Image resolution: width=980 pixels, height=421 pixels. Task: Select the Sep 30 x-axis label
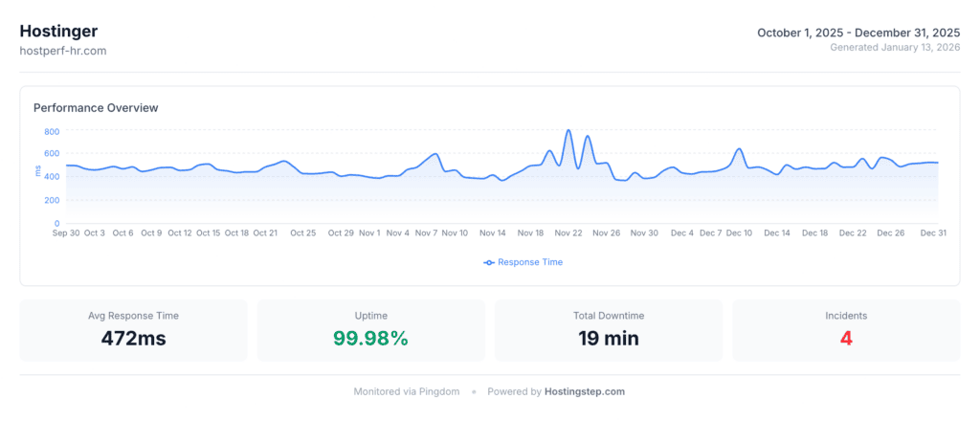click(66, 233)
